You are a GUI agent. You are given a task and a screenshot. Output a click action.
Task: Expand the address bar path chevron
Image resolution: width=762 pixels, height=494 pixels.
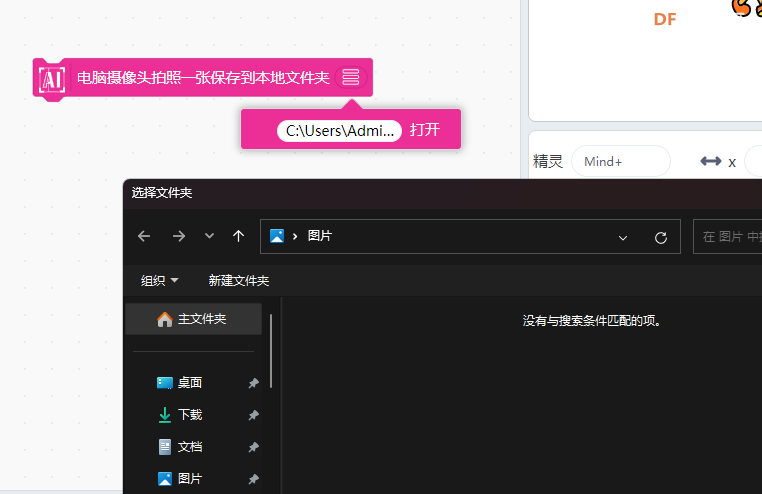295,237
